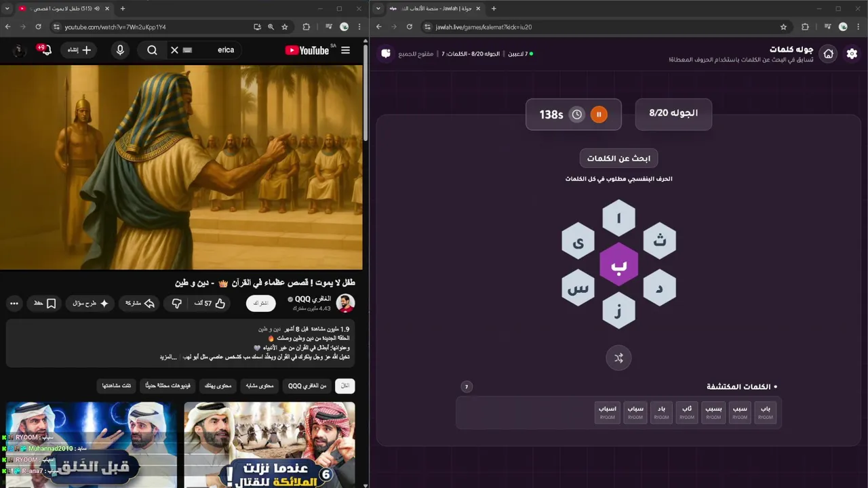Save the video to a playlist
The height and width of the screenshot is (488, 868).
pyautogui.click(x=45, y=304)
